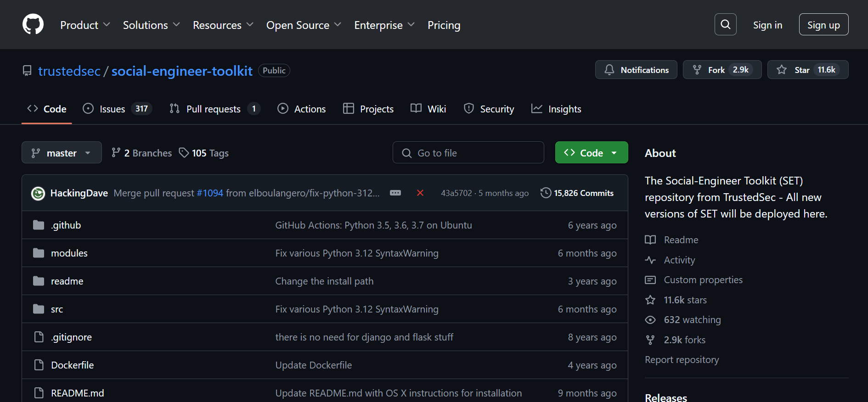
Task: Click the GitHub Octocat logo
Action: pyautogui.click(x=33, y=24)
